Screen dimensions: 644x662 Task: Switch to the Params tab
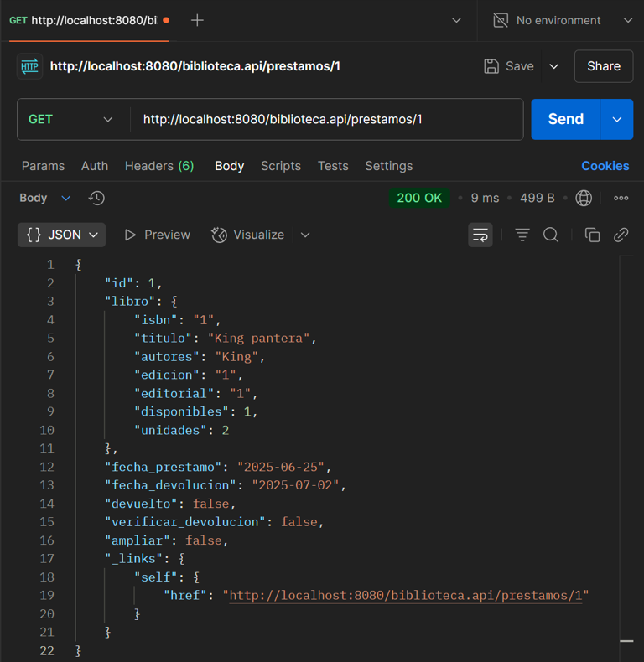tap(43, 166)
